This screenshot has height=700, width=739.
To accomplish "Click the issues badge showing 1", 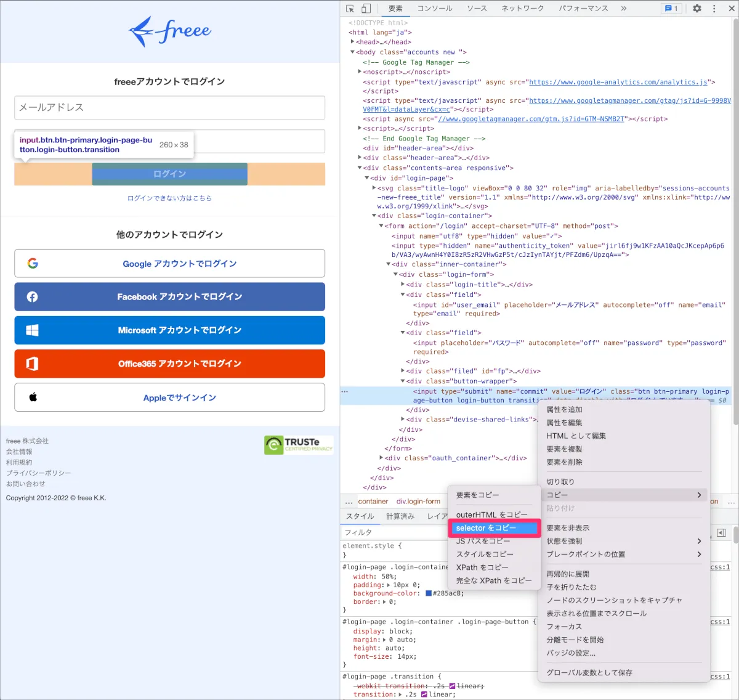I will coord(671,9).
